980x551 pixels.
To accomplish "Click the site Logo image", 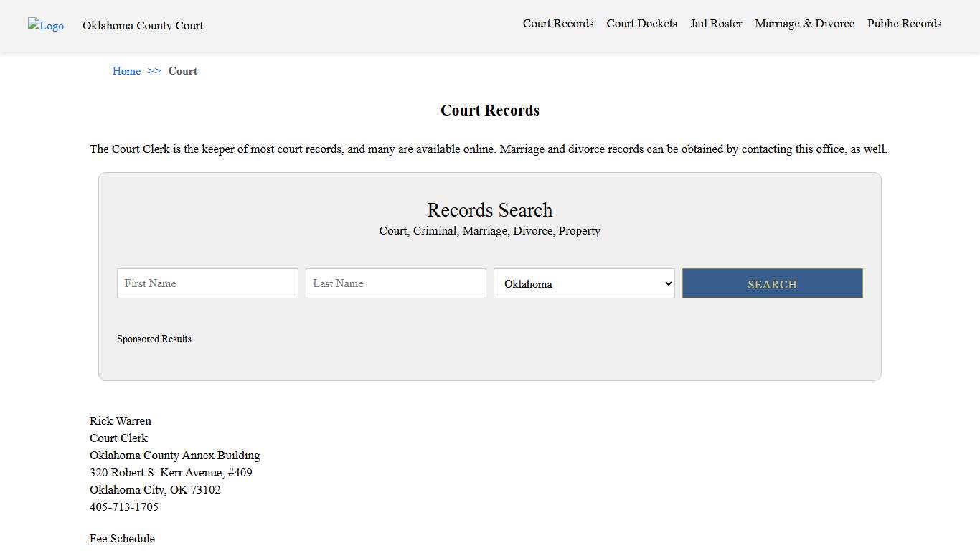I will point(45,25).
